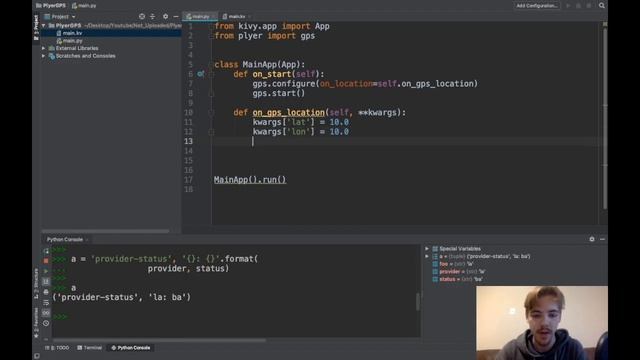This screenshot has width=640, height=360.
Task: Hide the Python Console panel with minus icon
Action: [602, 239]
